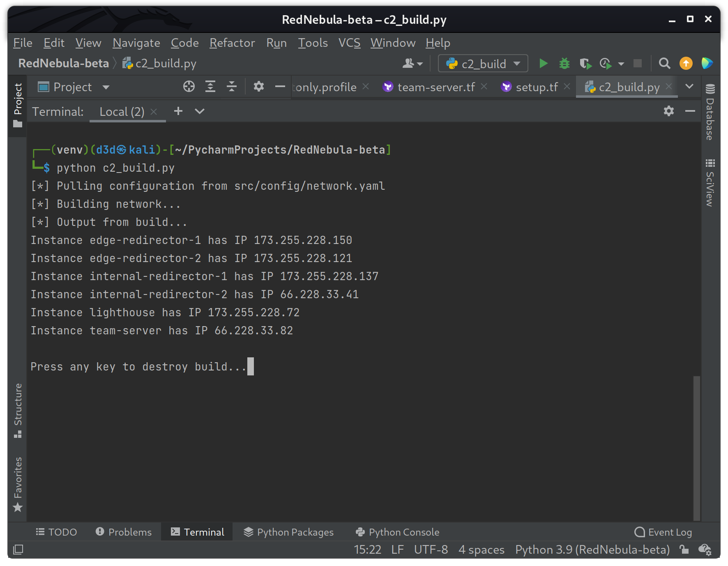Open the Python Packages tool window
The height and width of the screenshot is (566, 728).
point(288,532)
